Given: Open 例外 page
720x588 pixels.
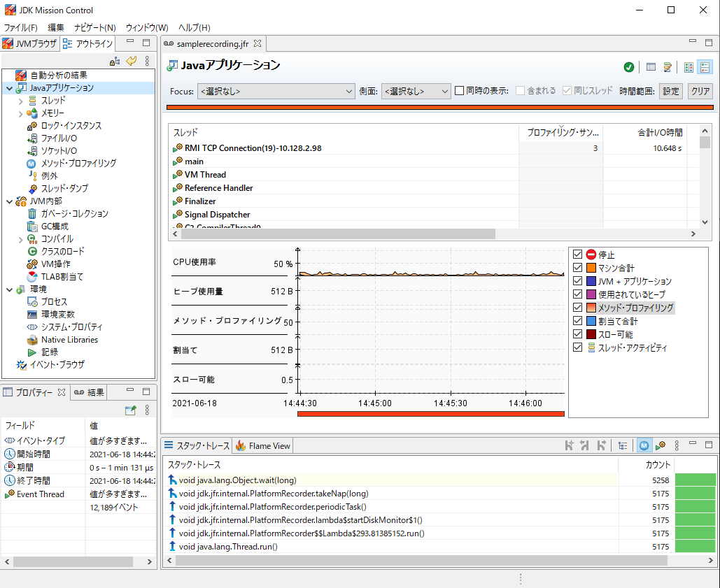Looking at the screenshot, I should pyautogui.click(x=49, y=175).
